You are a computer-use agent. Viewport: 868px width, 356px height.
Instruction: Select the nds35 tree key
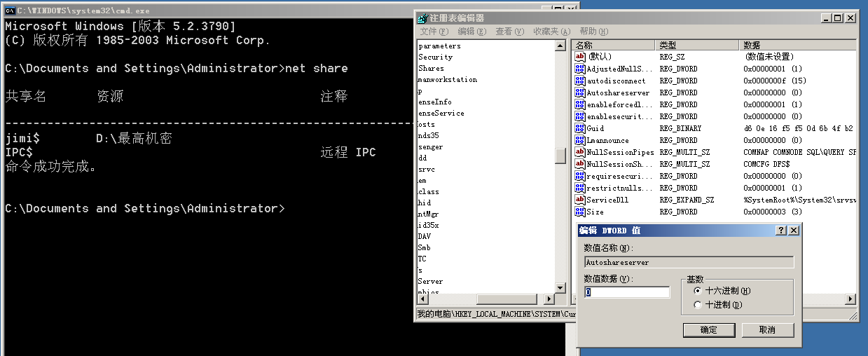428,135
